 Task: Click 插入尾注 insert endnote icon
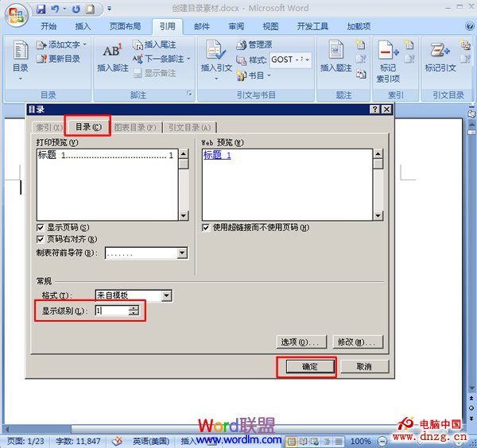click(138, 45)
